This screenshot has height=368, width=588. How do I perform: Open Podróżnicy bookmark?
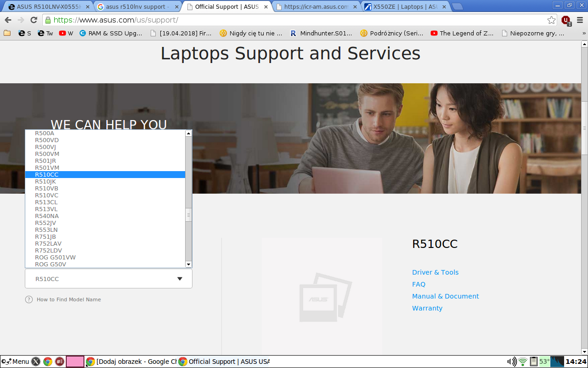point(391,33)
